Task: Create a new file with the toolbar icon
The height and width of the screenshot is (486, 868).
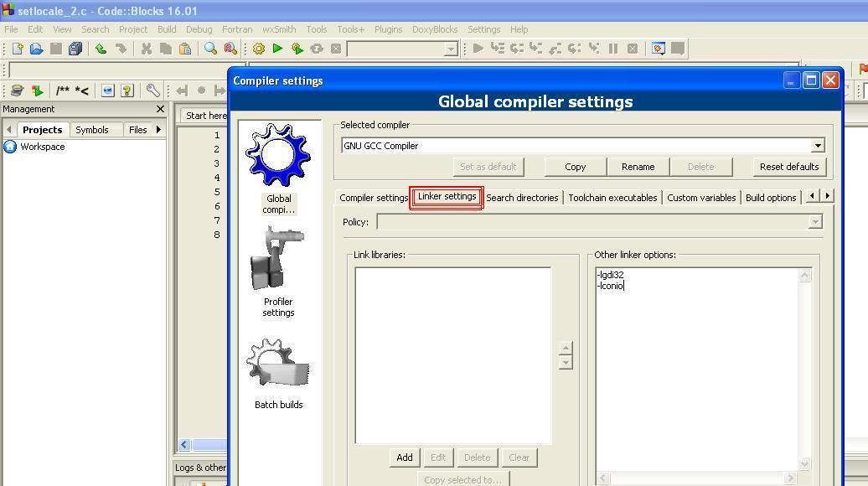Action: pos(18,49)
